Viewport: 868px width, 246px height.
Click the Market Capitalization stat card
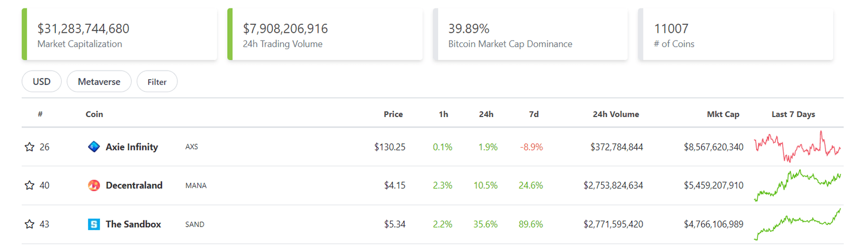coord(120,34)
